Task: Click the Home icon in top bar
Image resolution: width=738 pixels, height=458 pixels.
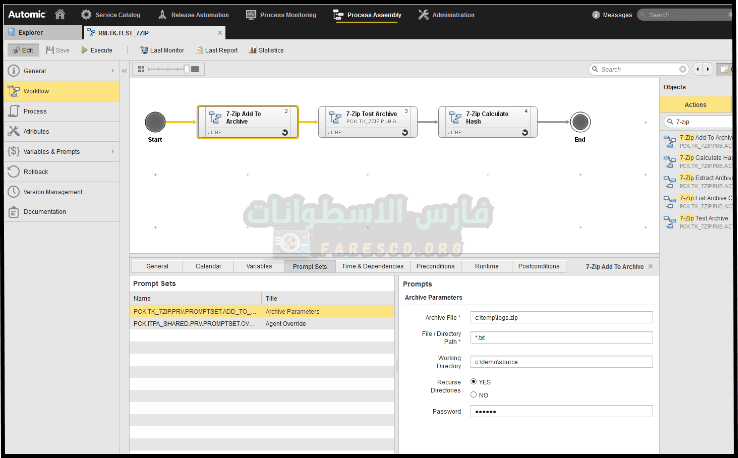Action: tap(60, 15)
